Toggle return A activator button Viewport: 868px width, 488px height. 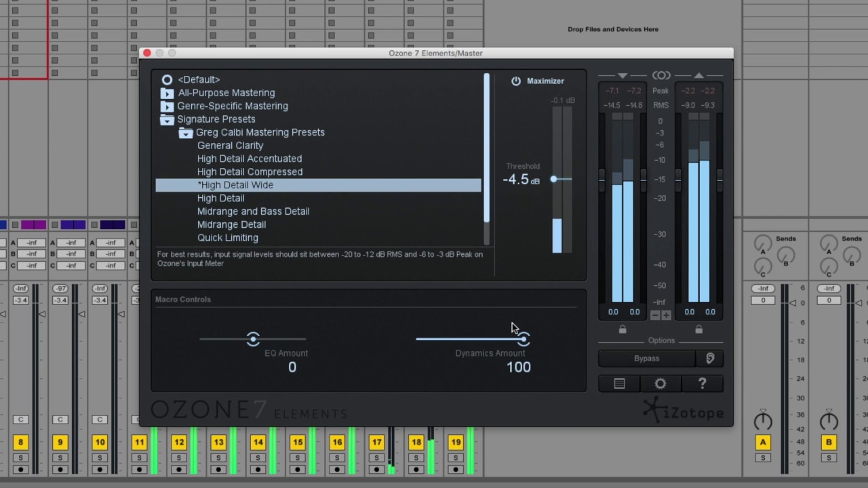coord(763,442)
